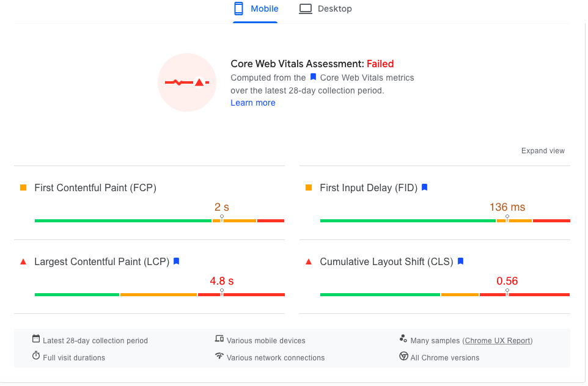588x386 pixels.
Task: Click the calendar icon for collection period
Action: click(x=36, y=339)
